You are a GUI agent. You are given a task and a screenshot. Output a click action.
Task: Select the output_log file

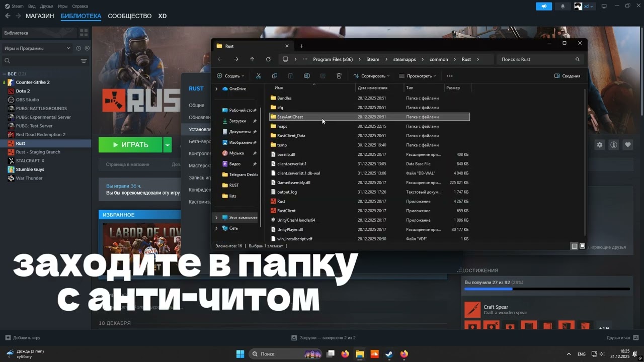point(369,192)
